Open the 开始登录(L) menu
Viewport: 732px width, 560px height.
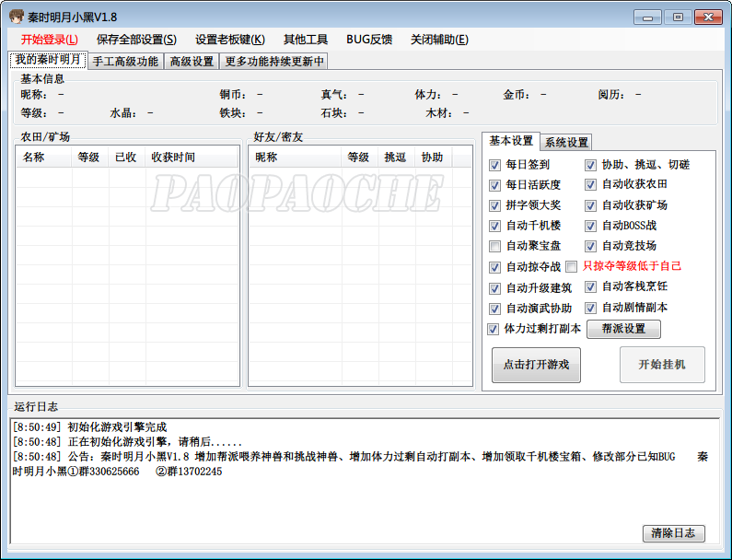click(x=50, y=40)
